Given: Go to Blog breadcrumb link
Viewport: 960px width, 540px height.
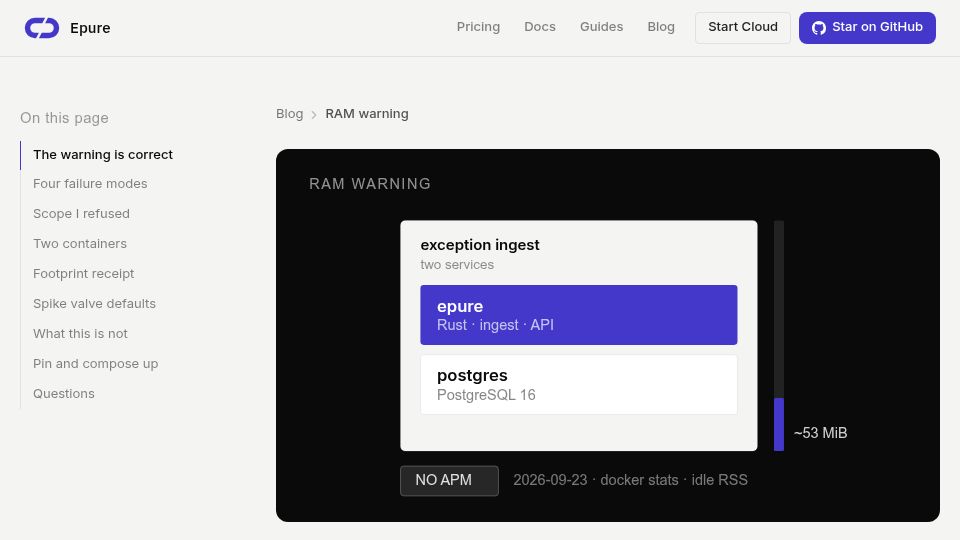Looking at the screenshot, I should tap(290, 114).
